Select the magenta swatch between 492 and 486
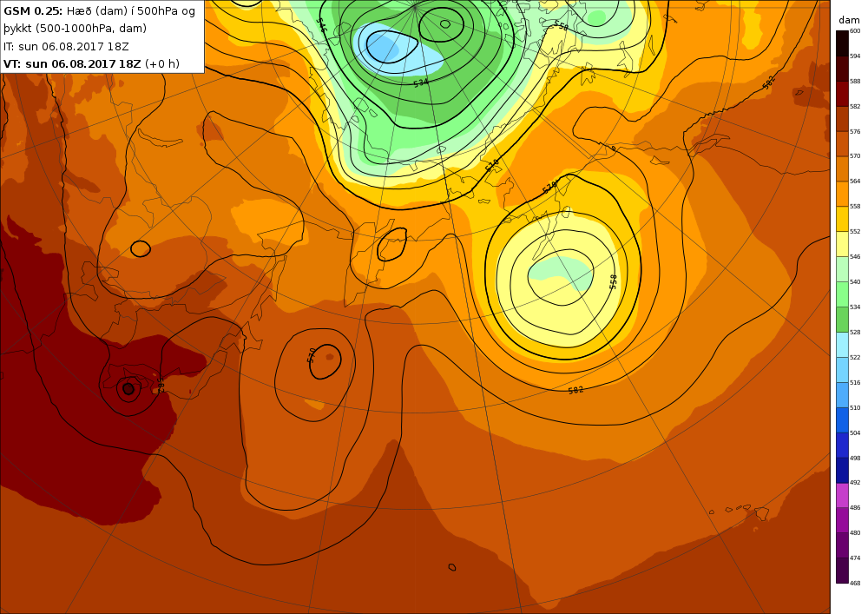Viewport: 868px width, 614px height. [x=842, y=495]
